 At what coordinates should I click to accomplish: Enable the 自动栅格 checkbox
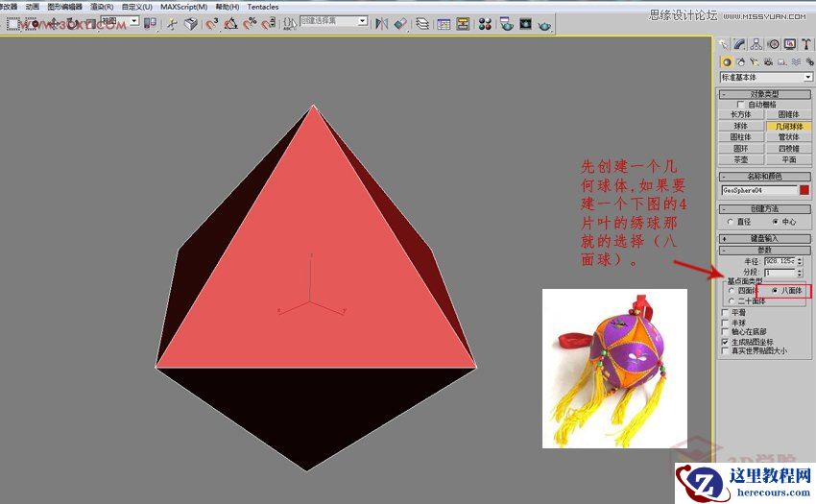point(741,105)
